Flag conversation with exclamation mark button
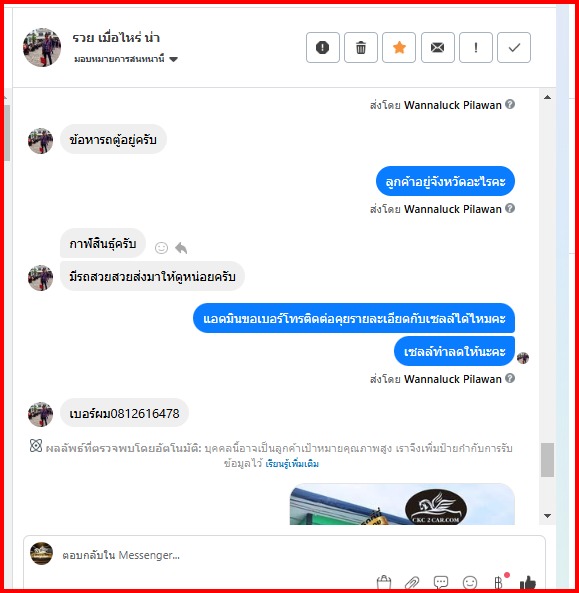Image resolution: width=579 pixels, height=593 pixels. click(476, 48)
